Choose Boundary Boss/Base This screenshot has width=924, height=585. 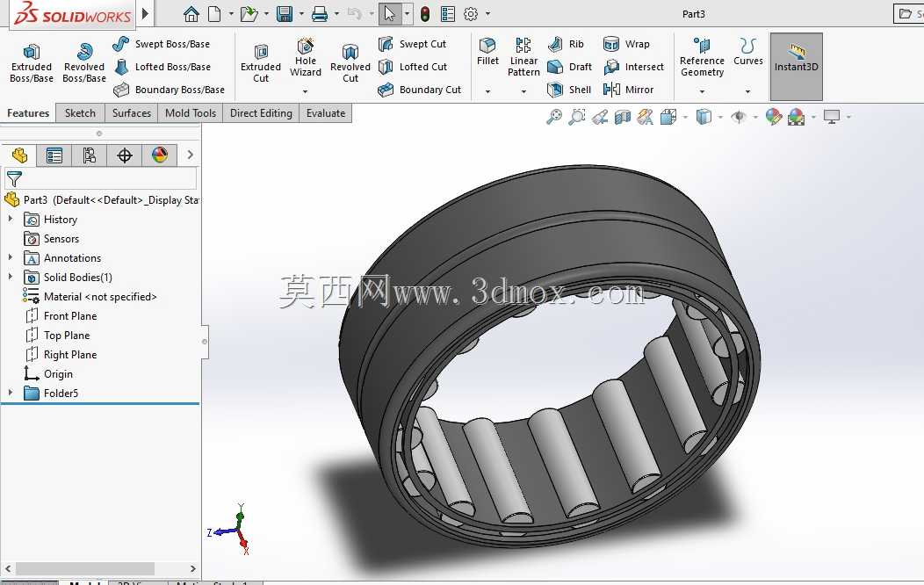click(169, 90)
